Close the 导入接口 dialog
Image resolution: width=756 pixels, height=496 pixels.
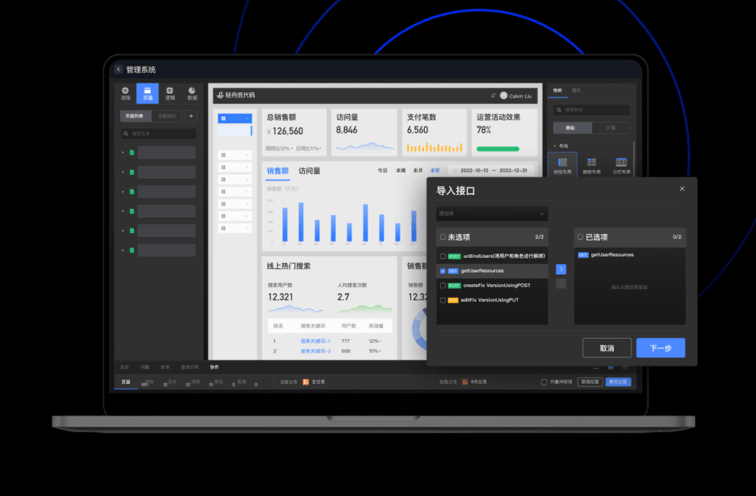tap(682, 189)
